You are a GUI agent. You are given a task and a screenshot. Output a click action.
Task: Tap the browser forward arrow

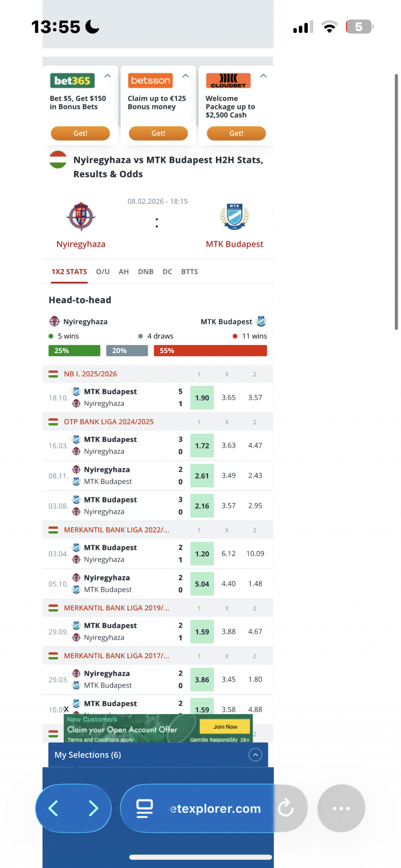[94, 808]
